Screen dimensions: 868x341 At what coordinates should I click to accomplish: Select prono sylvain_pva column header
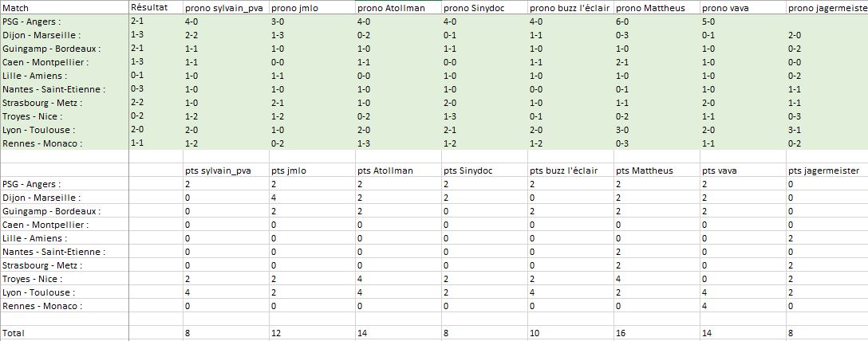click(x=227, y=8)
